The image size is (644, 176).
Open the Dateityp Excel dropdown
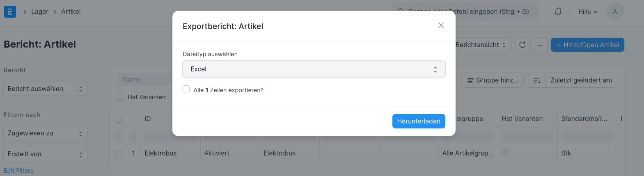point(314,69)
